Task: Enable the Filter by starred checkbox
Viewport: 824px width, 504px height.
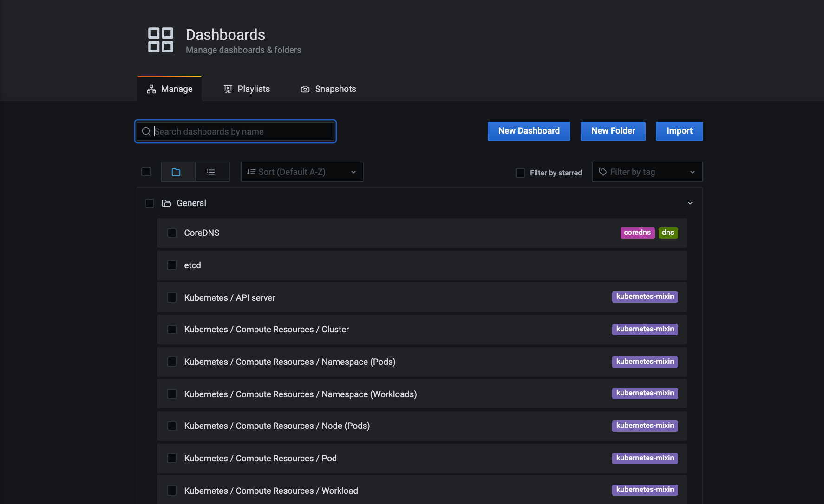Action: pos(520,173)
